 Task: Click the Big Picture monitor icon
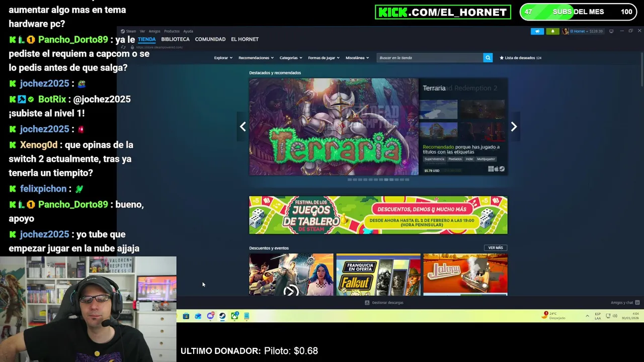(x=611, y=31)
